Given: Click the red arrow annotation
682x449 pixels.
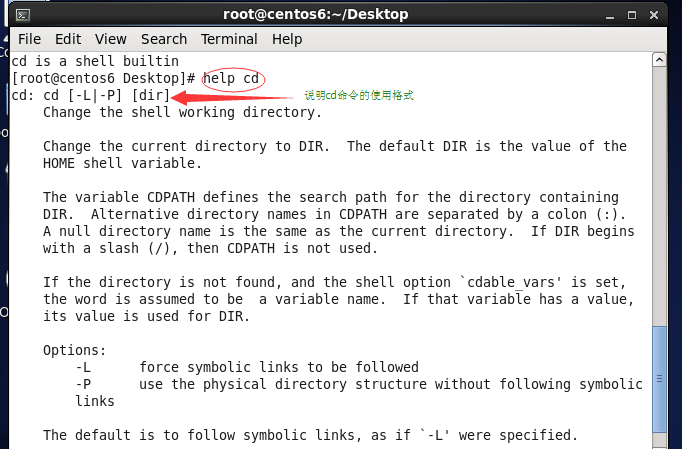Looking at the screenshot, I should click(233, 97).
